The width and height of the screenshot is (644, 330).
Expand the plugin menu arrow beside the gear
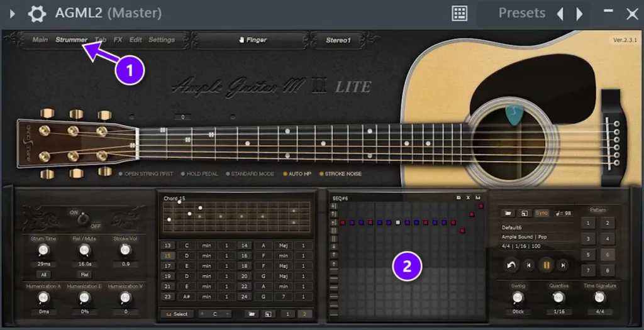point(13,14)
